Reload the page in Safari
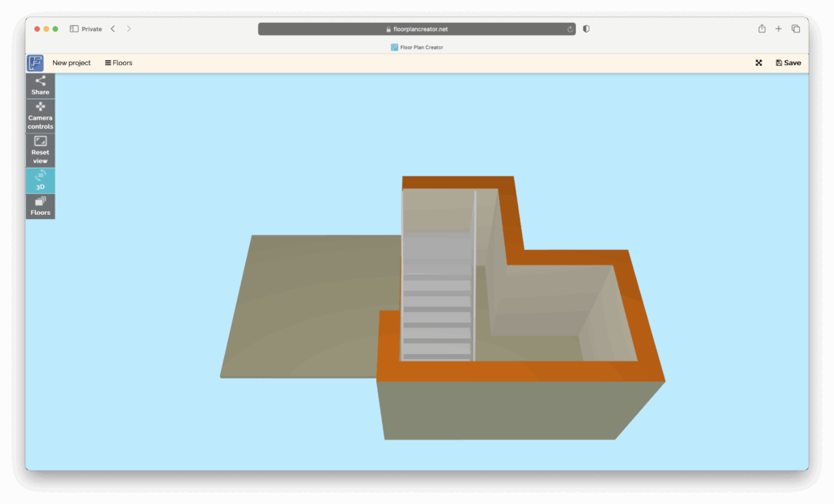The image size is (834, 504). pyautogui.click(x=570, y=29)
